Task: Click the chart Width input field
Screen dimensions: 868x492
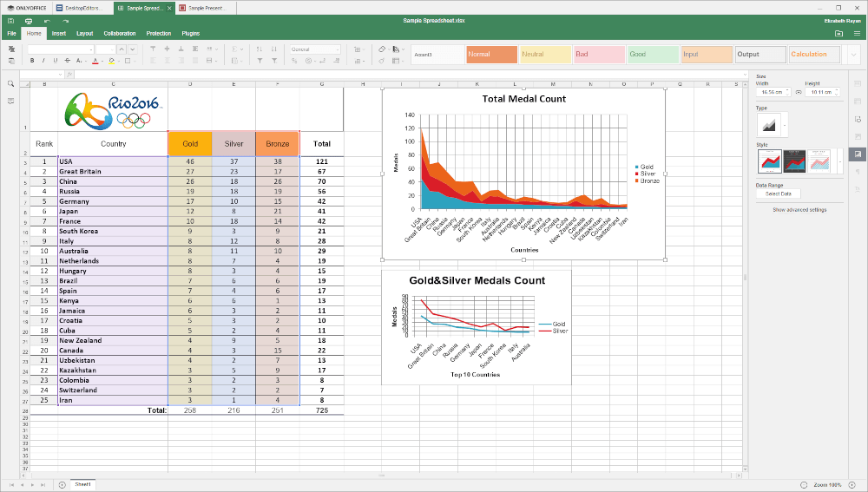Action: point(773,93)
